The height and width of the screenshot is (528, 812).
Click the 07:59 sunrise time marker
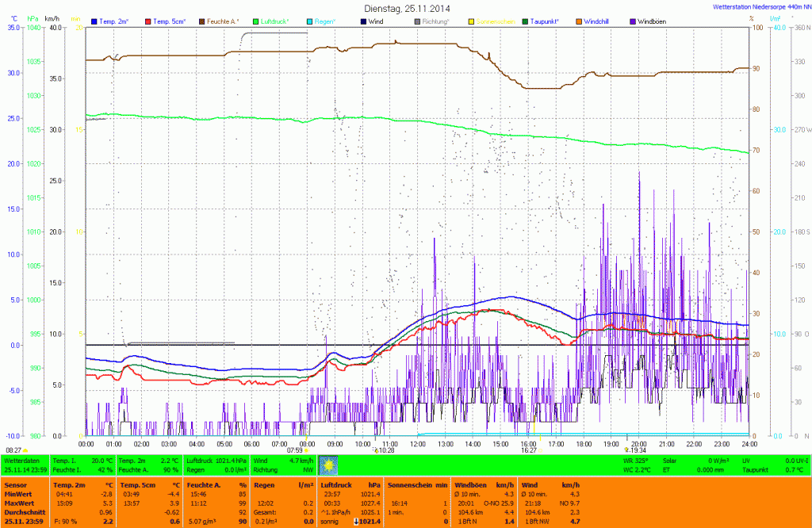[294, 450]
